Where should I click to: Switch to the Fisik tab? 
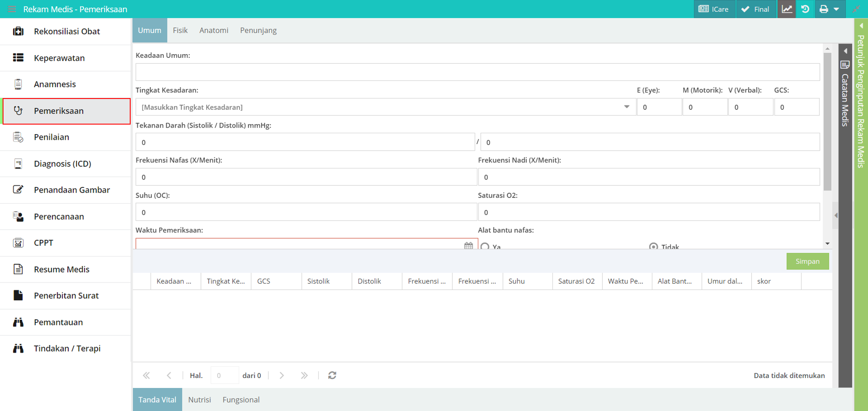180,30
